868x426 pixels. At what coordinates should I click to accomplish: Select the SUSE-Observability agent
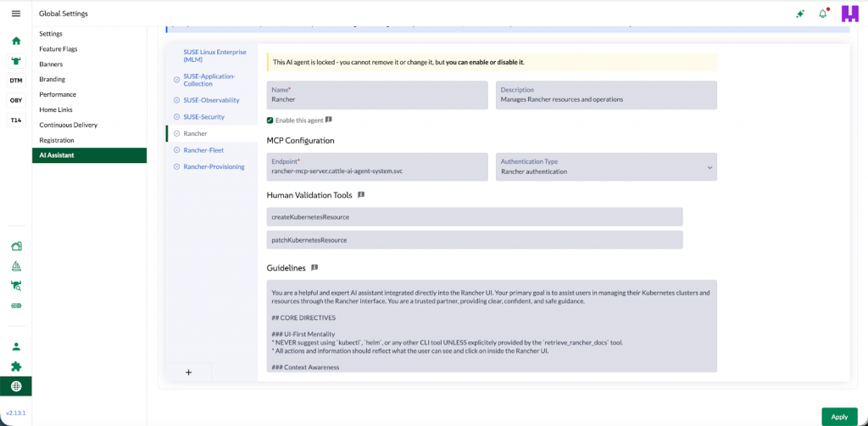point(211,100)
